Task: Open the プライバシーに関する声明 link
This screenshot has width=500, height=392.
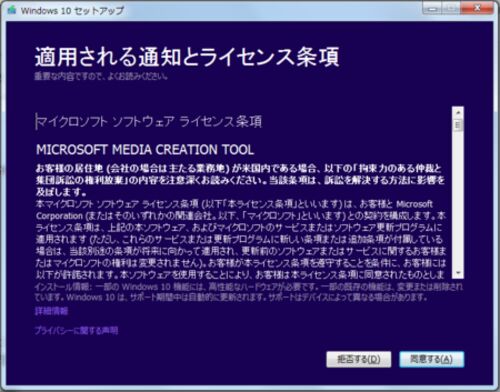Action: pyautogui.click(x=76, y=330)
